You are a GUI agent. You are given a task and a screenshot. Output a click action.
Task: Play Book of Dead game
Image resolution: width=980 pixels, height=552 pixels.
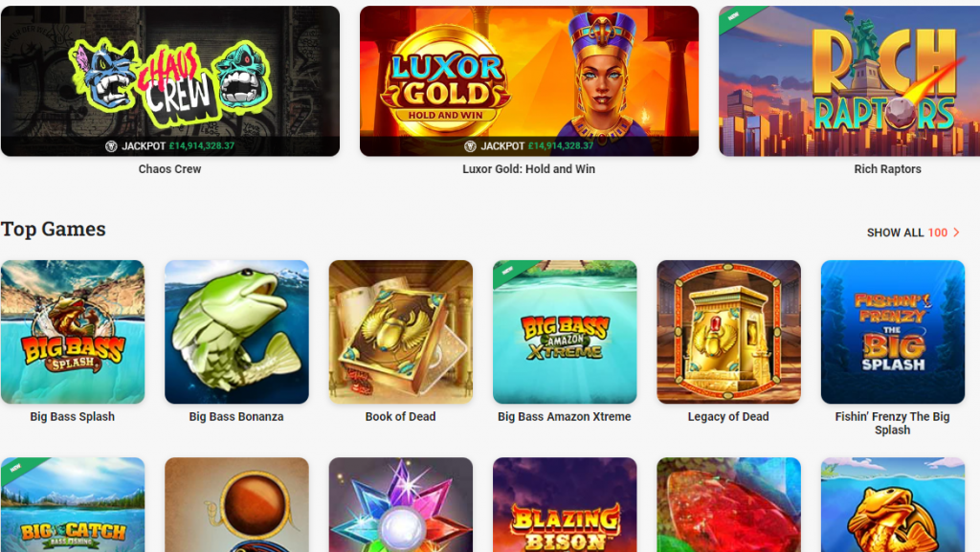tap(401, 332)
